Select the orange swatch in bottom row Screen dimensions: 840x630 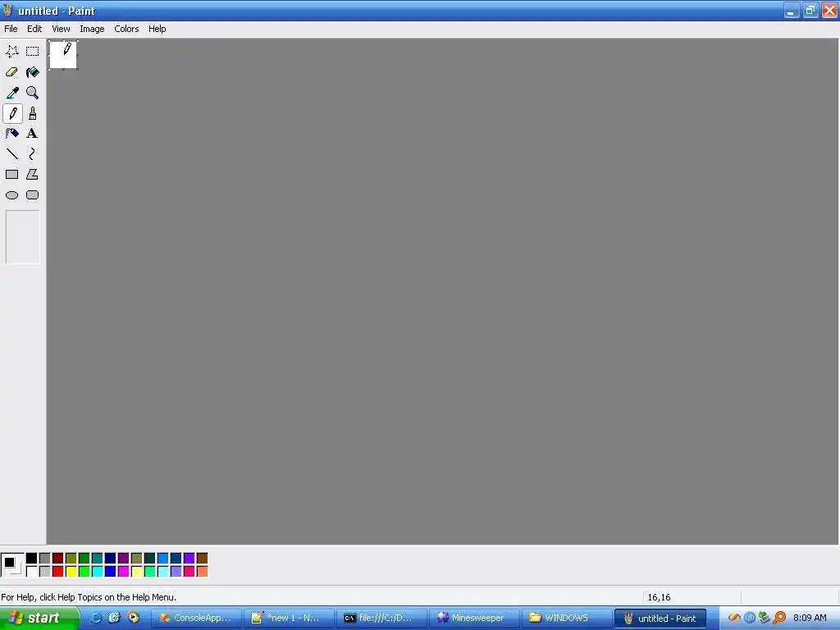203,572
